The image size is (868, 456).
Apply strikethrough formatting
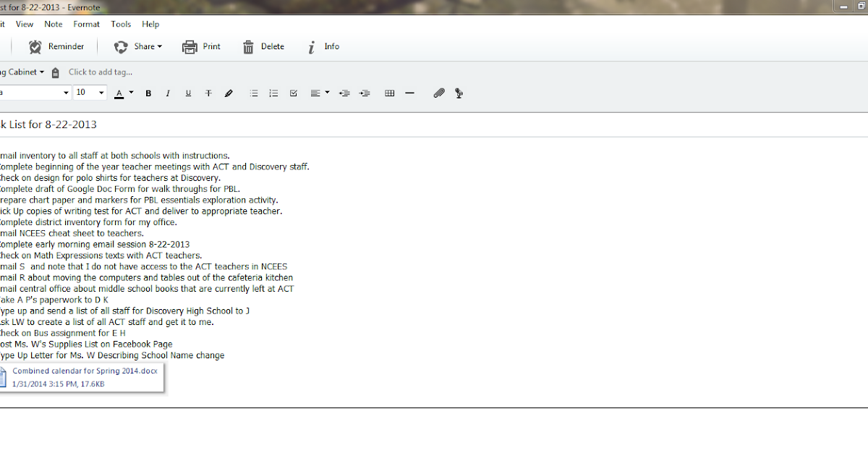[208, 93]
